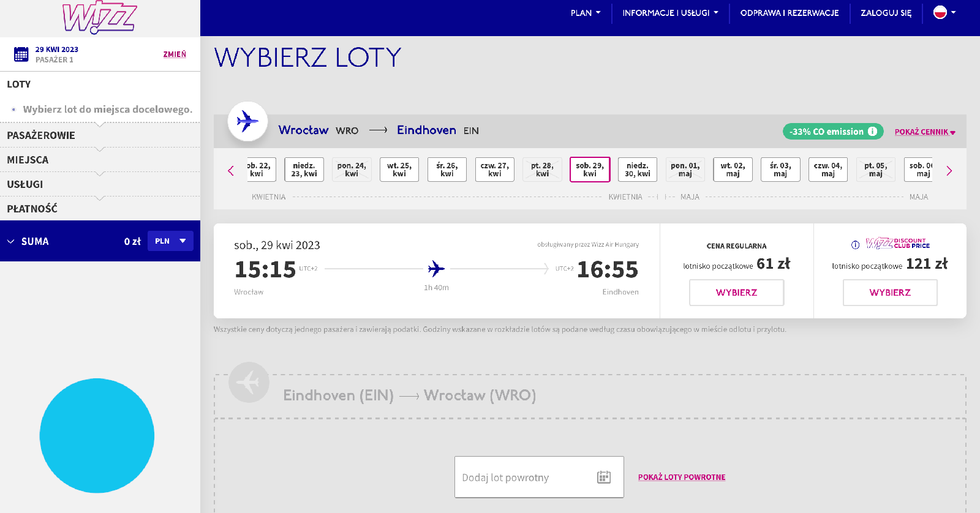
Task: Select date niedz. 30, kwi
Action: tap(638, 170)
